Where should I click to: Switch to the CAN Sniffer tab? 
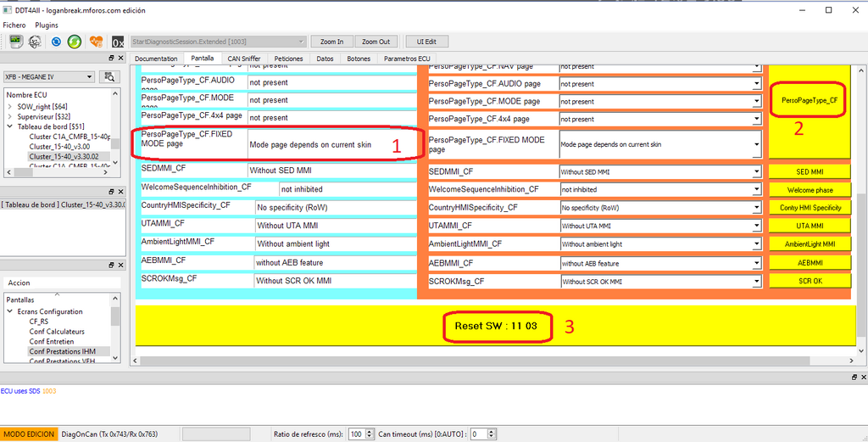[245, 59]
